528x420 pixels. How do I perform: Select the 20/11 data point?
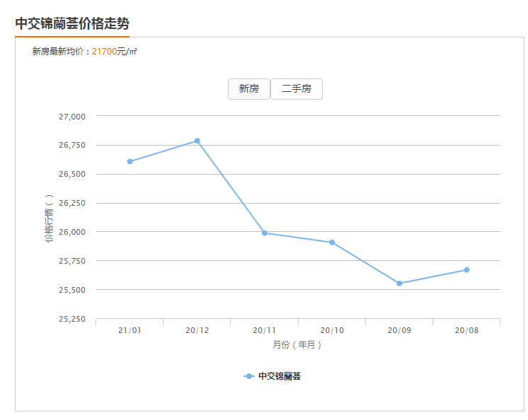click(x=265, y=233)
